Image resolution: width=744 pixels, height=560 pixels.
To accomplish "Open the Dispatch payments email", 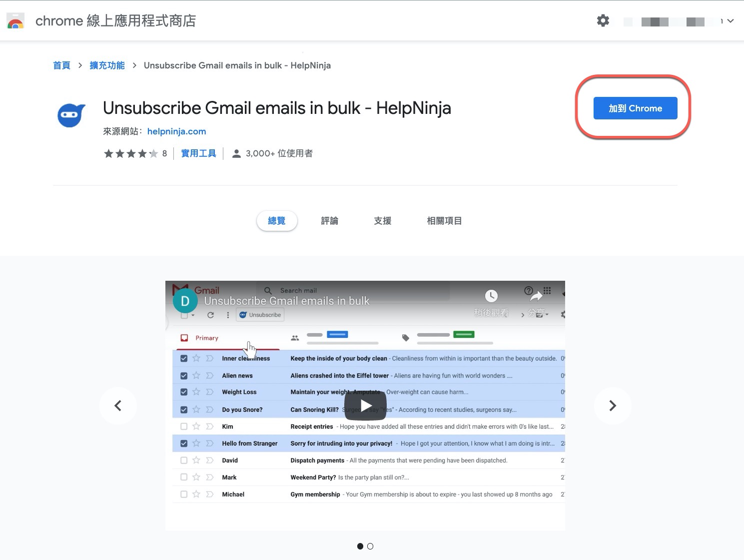I will [x=369, y=461].
